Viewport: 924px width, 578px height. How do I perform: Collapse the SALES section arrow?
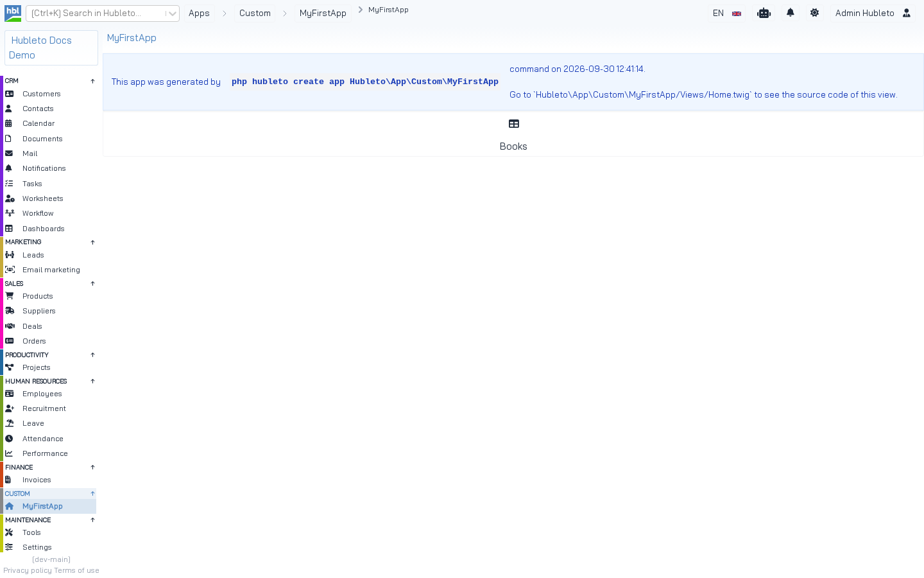coord(92,283)
